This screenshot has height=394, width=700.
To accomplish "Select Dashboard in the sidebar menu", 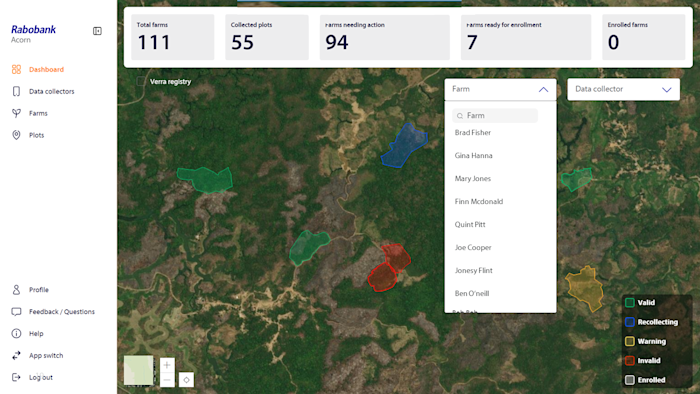I will coord(46,70).
